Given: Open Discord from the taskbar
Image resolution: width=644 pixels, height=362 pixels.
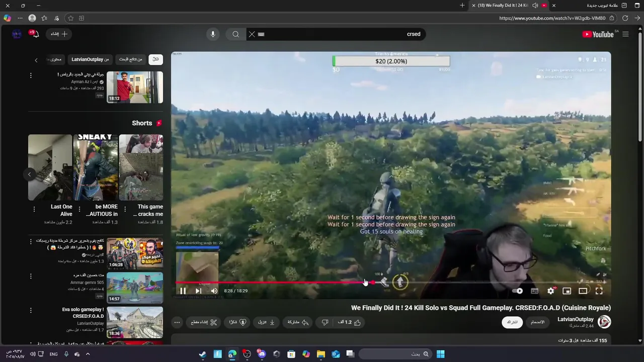Looking at the screenshot, I should coord(262,354).
